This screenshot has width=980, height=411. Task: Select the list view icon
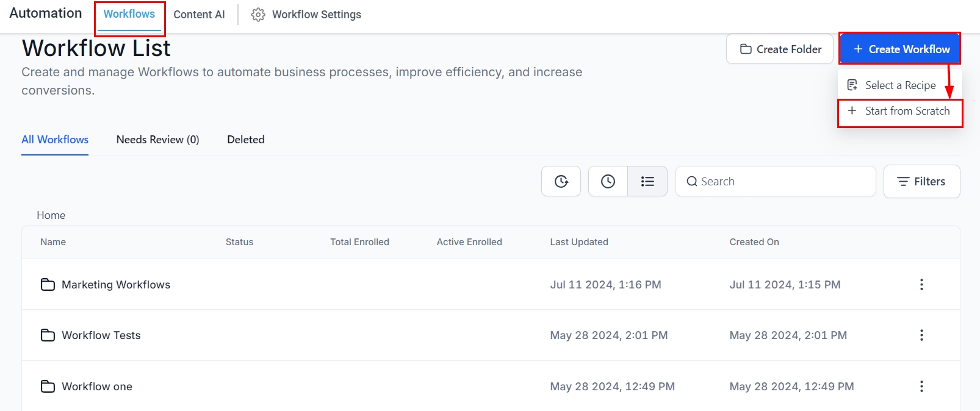click(647, 182)
